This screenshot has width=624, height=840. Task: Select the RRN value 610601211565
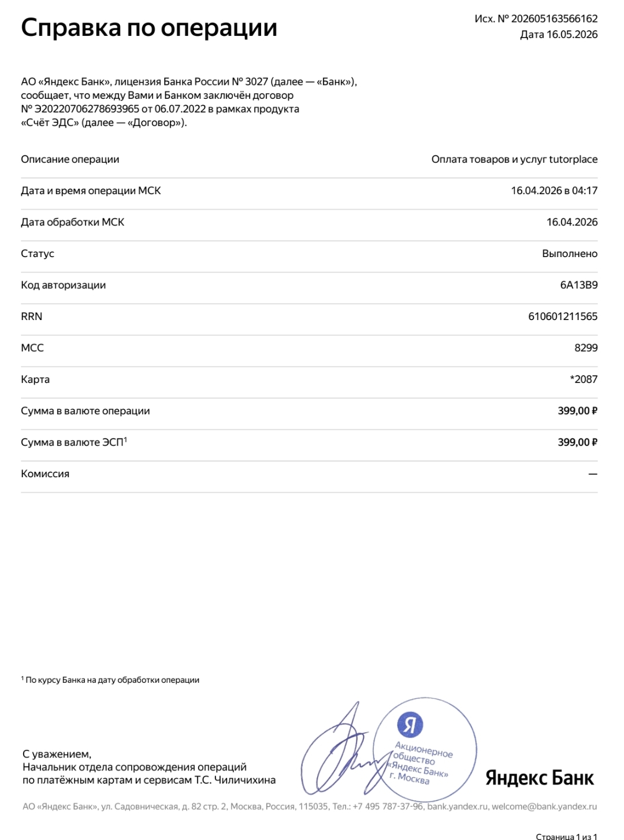pos(563,317)
